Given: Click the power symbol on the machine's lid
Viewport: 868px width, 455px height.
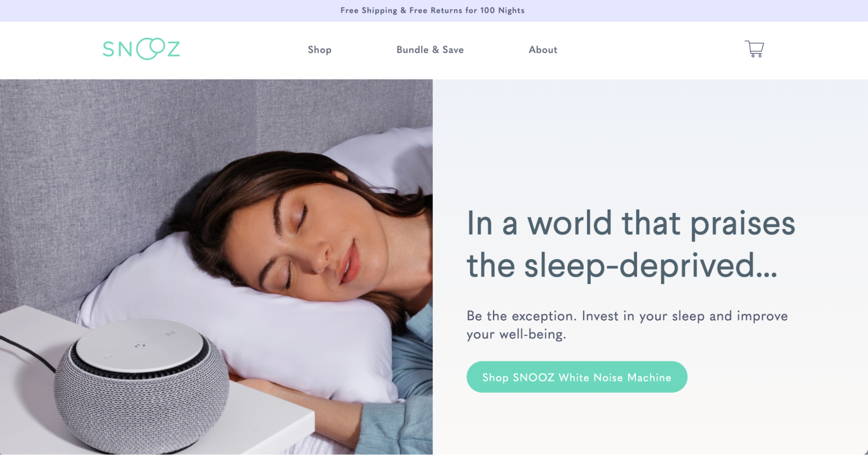Looking at the screenshot, I should click(x=139, y=345).
